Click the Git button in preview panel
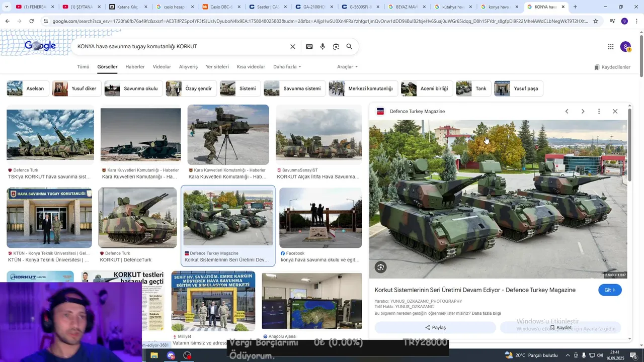644x362 pixels. (610, 290)
